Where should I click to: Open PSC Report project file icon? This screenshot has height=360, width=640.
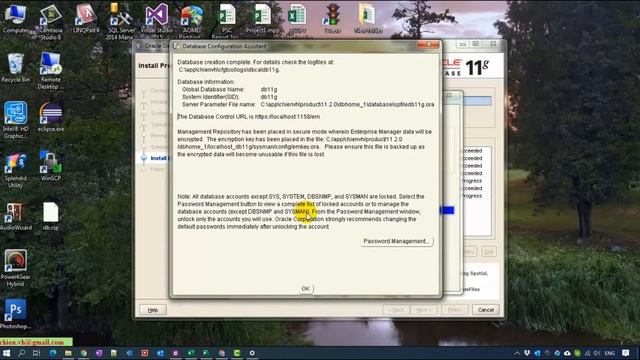coord(227,21)
